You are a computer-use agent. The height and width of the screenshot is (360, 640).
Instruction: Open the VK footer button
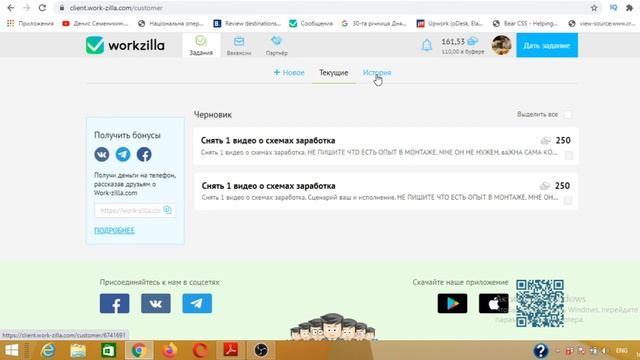point(156,303)
